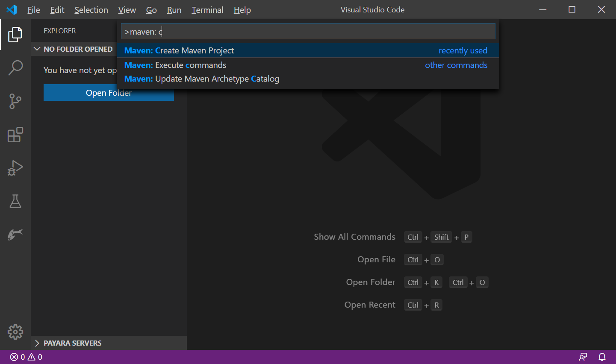
Task: Open the Terminal menu
Action: point(207,10)
